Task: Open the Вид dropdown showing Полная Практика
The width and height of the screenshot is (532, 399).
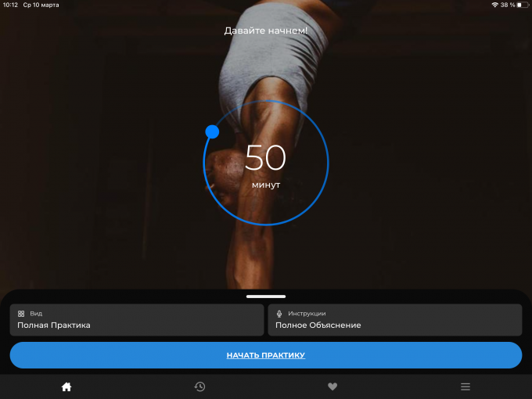Action: click(137, 320)
